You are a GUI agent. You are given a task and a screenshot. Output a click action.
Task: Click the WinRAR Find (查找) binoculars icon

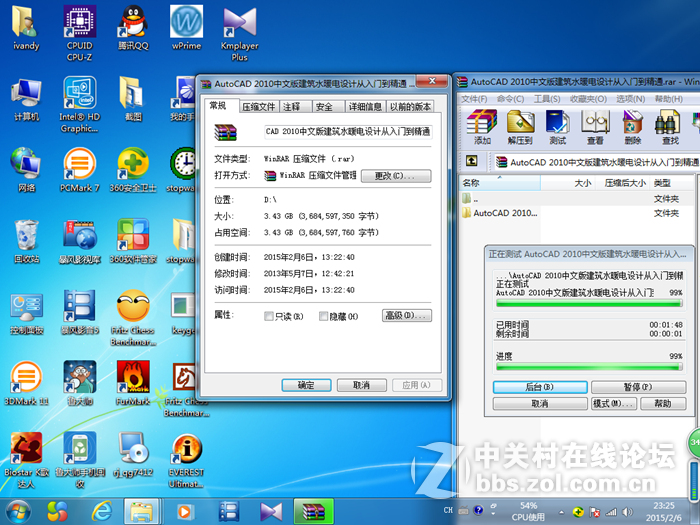coord(670,127)
